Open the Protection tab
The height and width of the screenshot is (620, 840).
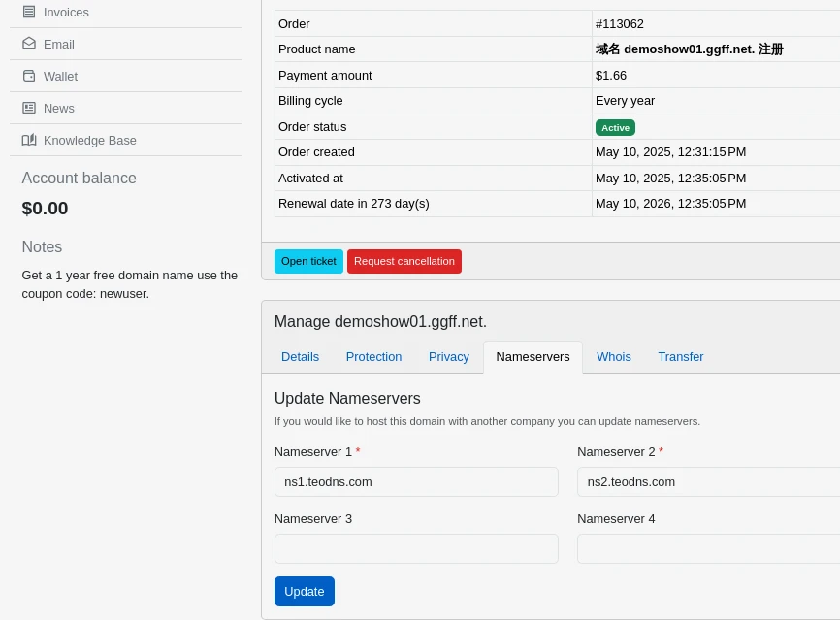coord(373,357)
